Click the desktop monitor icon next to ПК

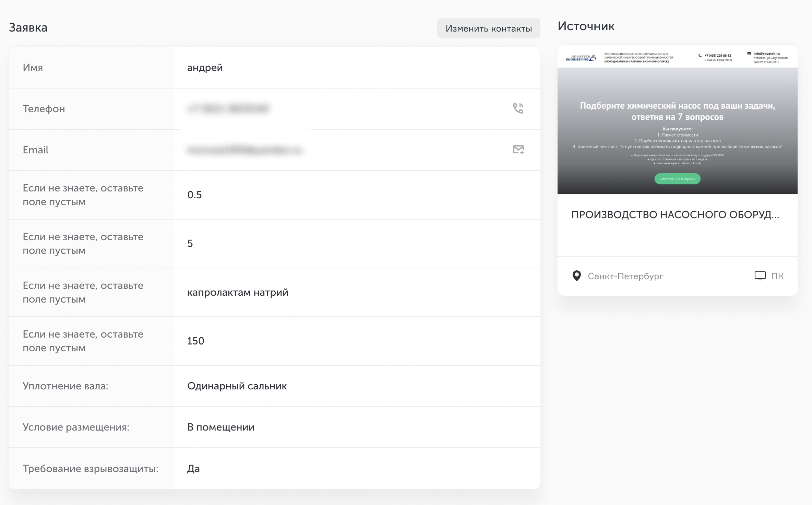(x=760, y=276)
